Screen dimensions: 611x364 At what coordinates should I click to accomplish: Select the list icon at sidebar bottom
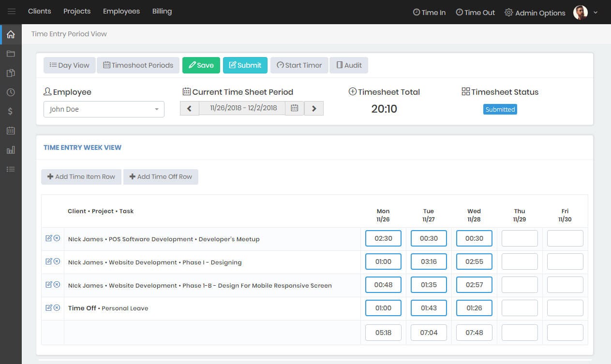pyautogui.click(x=10, y=169)
